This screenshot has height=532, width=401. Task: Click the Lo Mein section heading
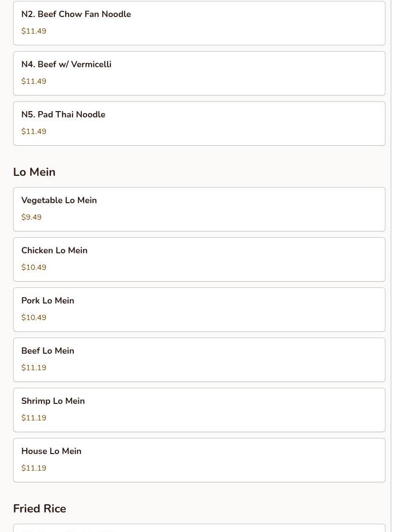34,171
